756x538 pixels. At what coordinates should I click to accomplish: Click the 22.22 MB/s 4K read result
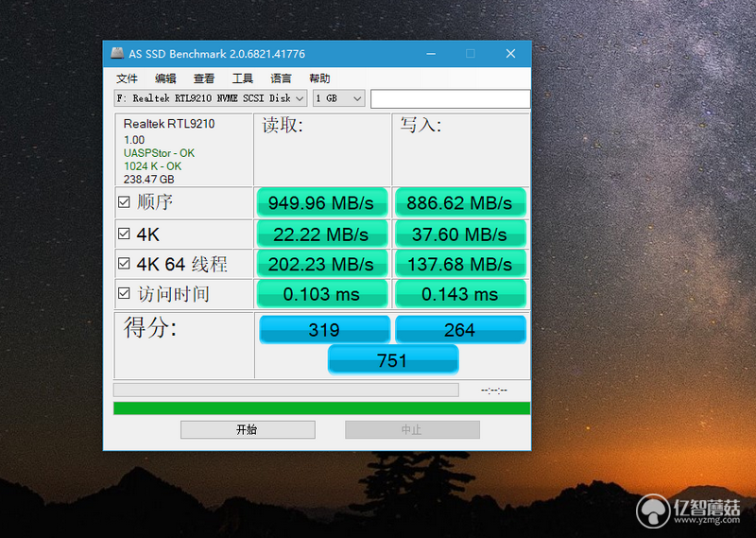(x=321, y=234)
